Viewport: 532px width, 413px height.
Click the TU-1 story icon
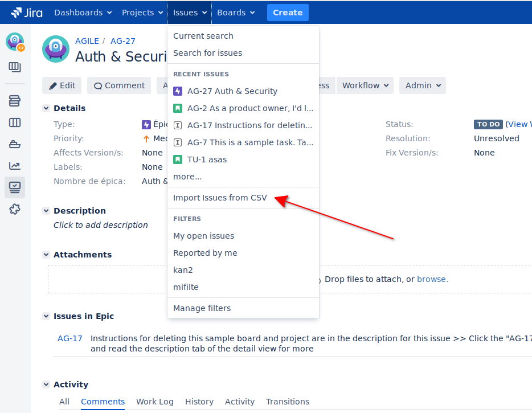pyautogui.click(x=178, y=160)
